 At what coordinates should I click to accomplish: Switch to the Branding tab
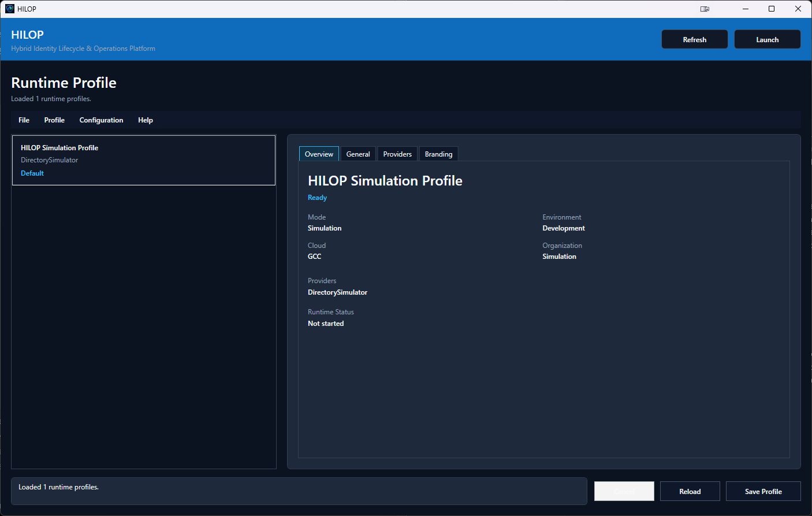coord(438,154)
